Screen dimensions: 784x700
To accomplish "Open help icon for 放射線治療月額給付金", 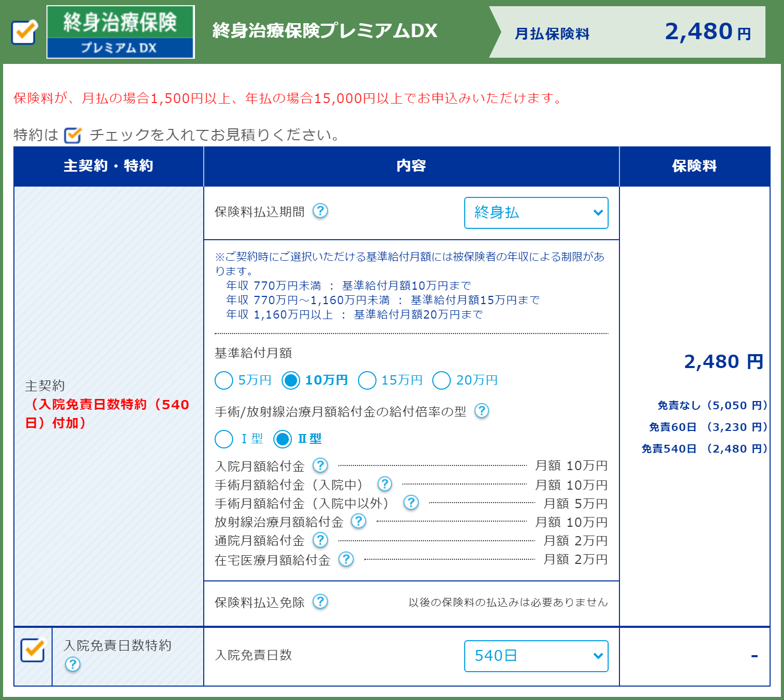I will click(x=358, y=521).
